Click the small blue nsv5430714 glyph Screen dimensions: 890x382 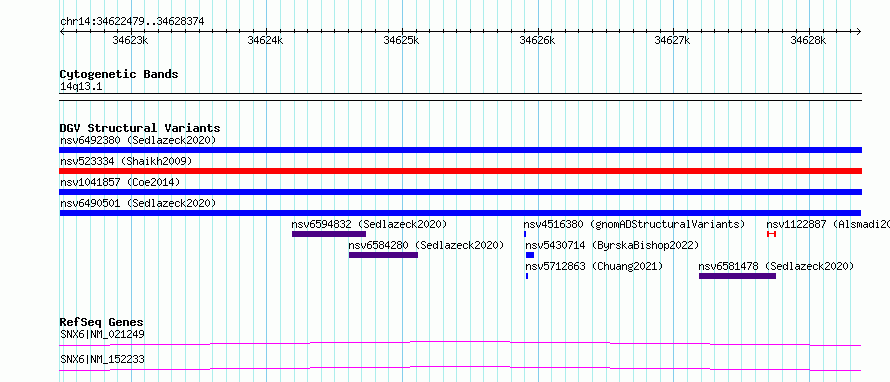click(x=530, y=255)
